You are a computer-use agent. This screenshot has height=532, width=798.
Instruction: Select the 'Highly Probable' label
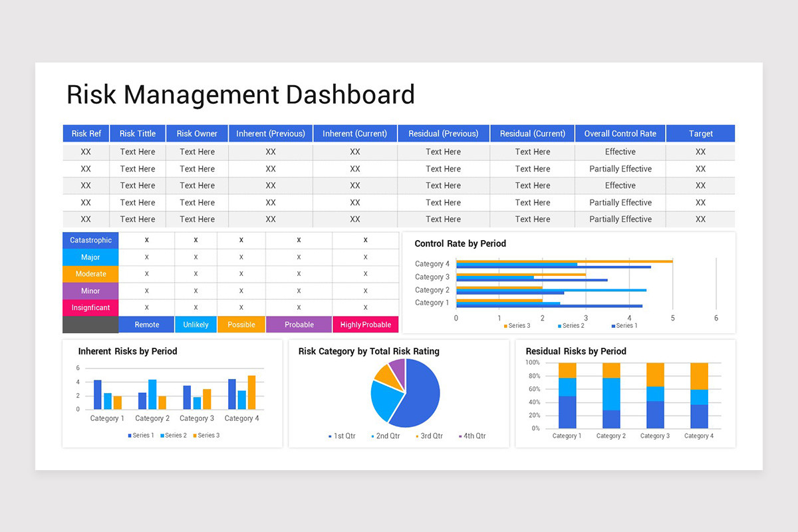pyautogui.click(x=365, y=325)
